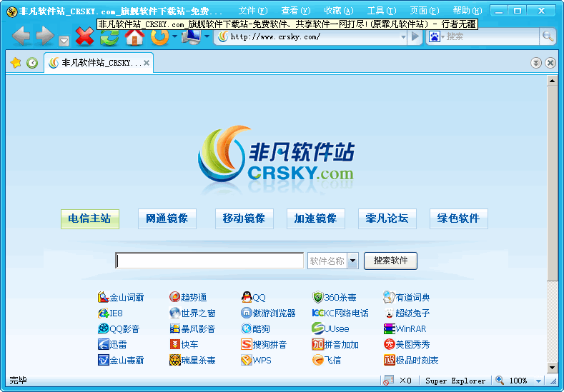Close all tabs round X button

(550, 64)
